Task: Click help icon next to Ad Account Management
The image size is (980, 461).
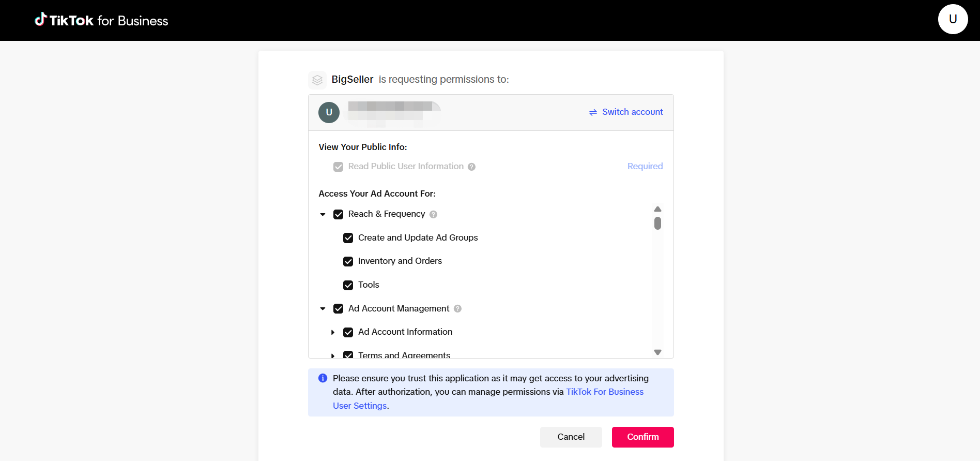Action: 457,309
